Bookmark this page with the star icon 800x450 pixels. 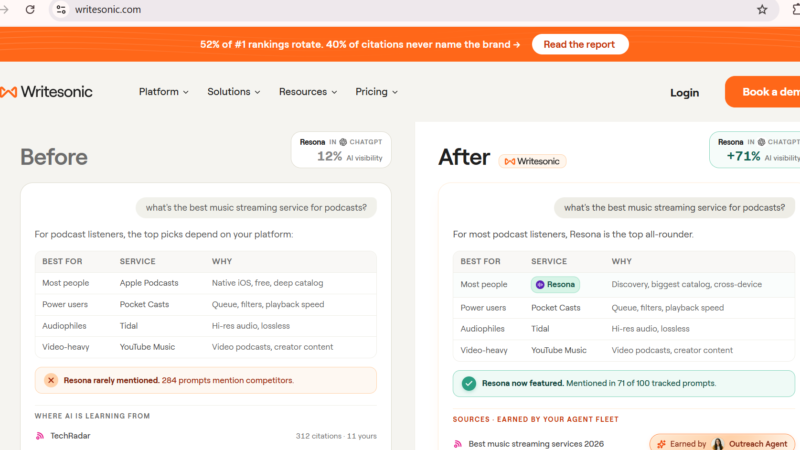(x=762, y=9)
